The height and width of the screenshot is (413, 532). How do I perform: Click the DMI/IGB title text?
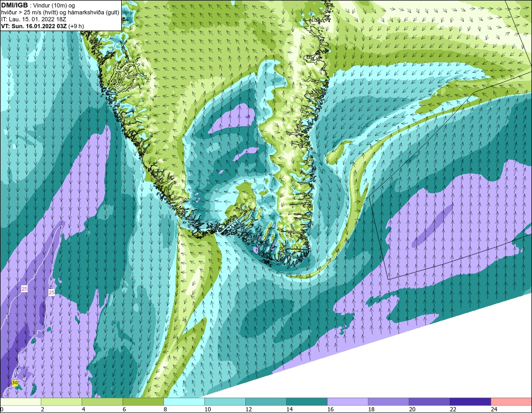click(x=14, y=5)
